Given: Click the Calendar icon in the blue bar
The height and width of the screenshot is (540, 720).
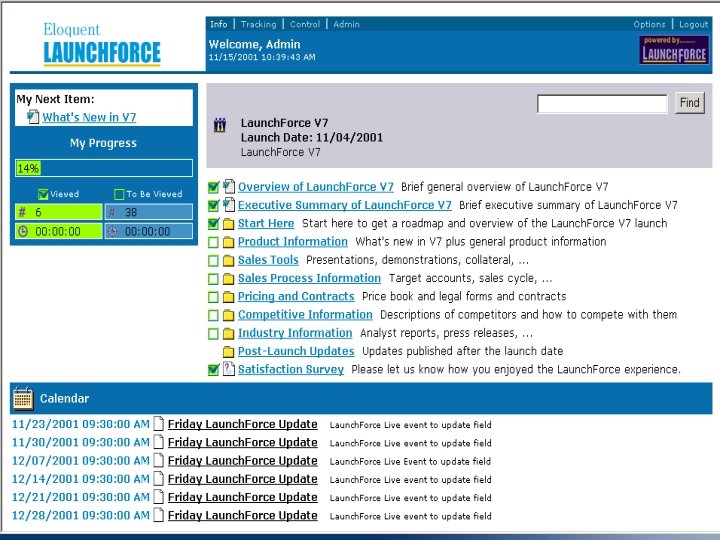Looking at the screenshot, I should point(23,398).
